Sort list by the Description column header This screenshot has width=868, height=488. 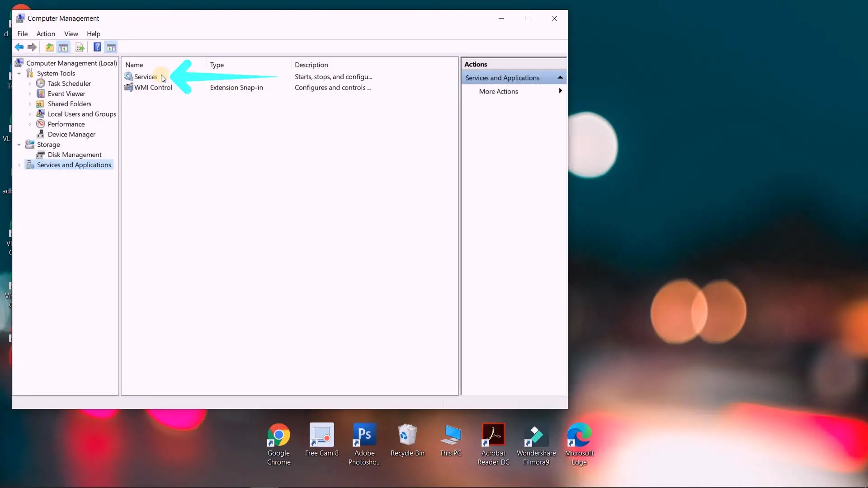pos(311,65)
